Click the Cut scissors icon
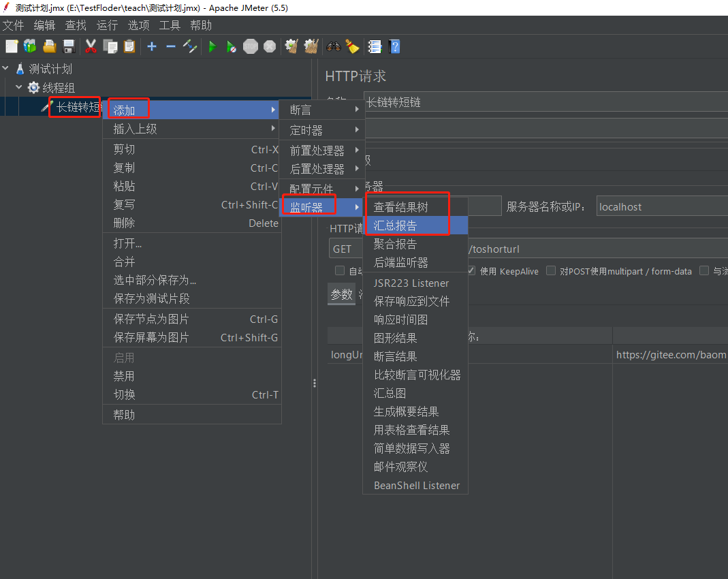The height and width of the screenshot is (579, 728). coord(91,46)
